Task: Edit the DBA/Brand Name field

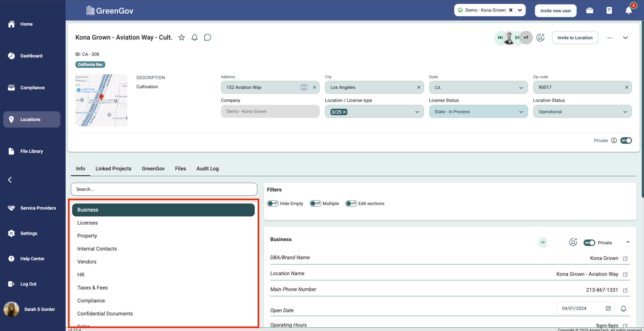Action: click(625, 258)
